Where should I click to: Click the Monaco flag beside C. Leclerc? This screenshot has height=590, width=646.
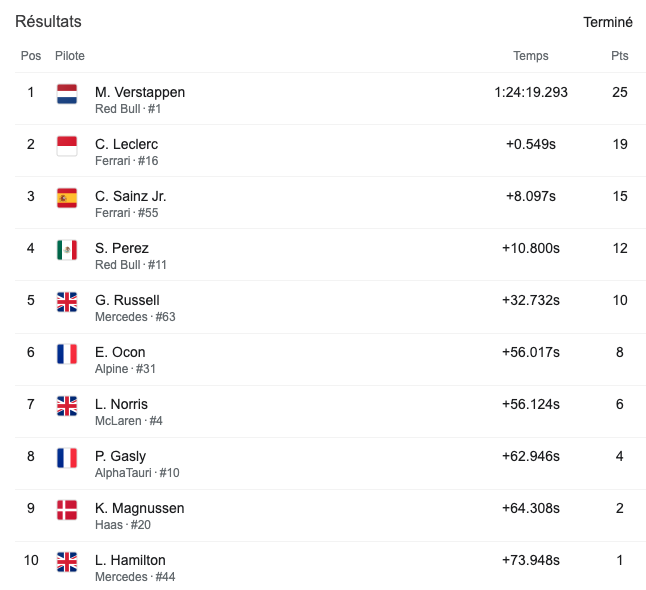[x=67, y=146]
